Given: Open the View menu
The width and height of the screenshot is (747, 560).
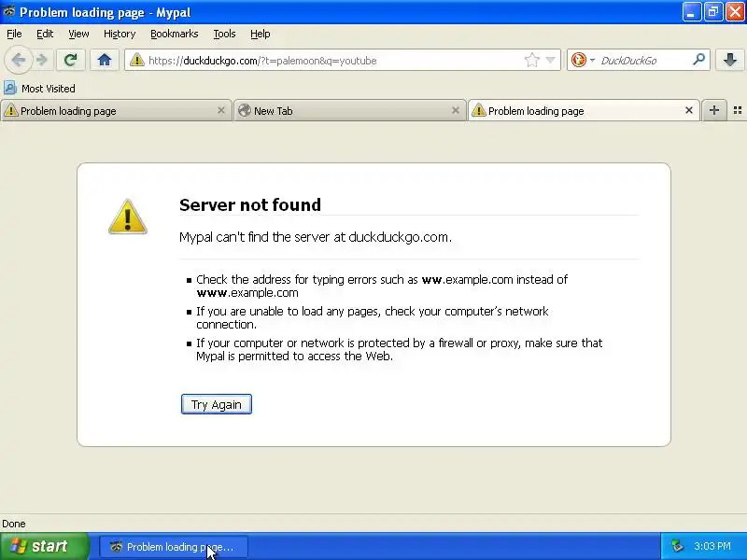Looking at the screenshot, I should pyautogui.click(x=78, y=34).
